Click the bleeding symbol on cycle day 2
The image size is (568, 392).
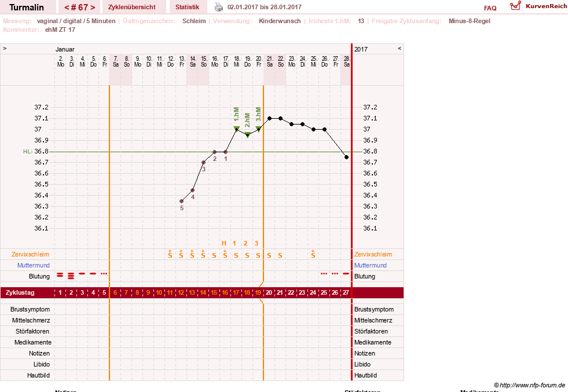71,276
